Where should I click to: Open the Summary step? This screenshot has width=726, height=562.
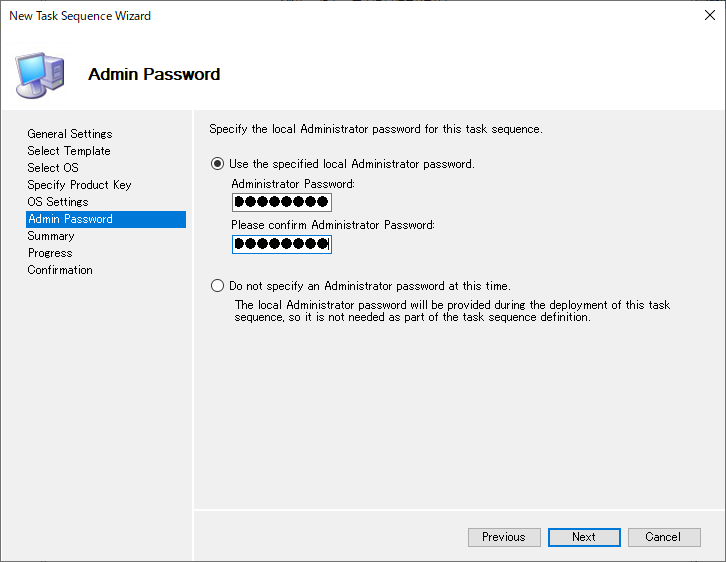[51, 236]
